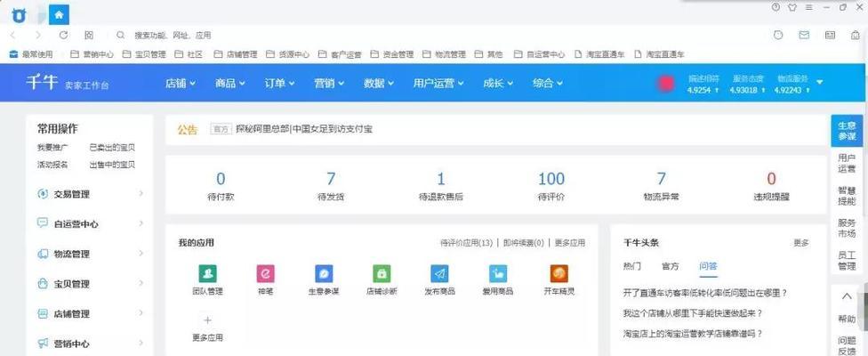Viewport: 868px width, 356px height.
Task: Expand the 订单 dropdown menu
Action: click(279, 83)
